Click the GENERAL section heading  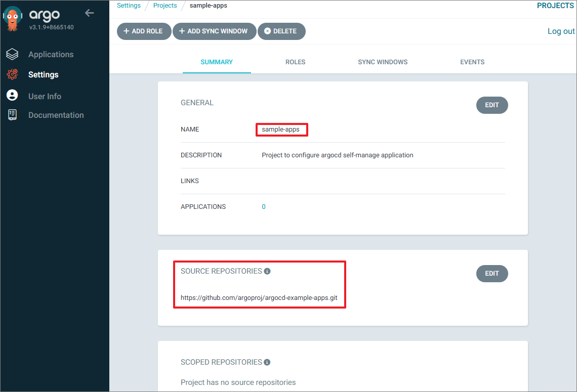click(197, 103)
